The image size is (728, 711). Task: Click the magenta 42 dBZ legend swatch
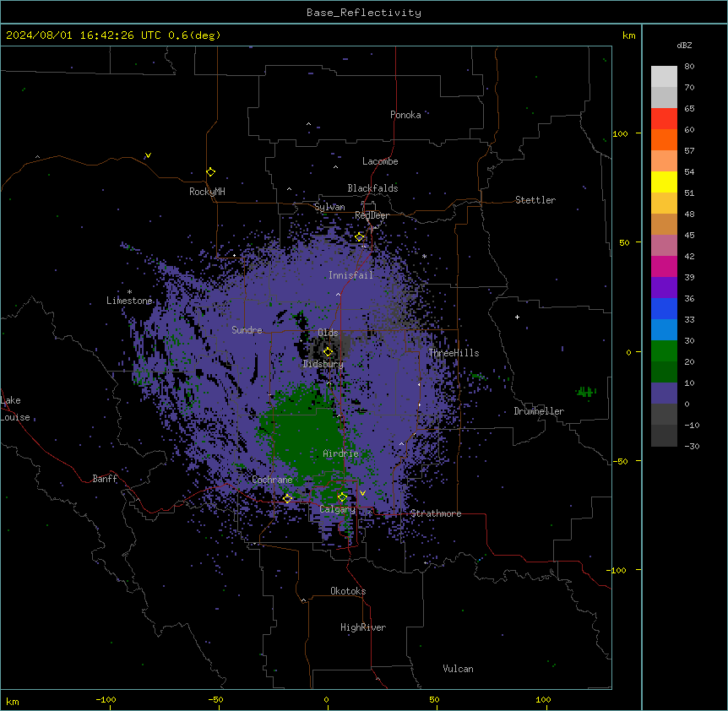pyautogui.click(x=664, y=266)
